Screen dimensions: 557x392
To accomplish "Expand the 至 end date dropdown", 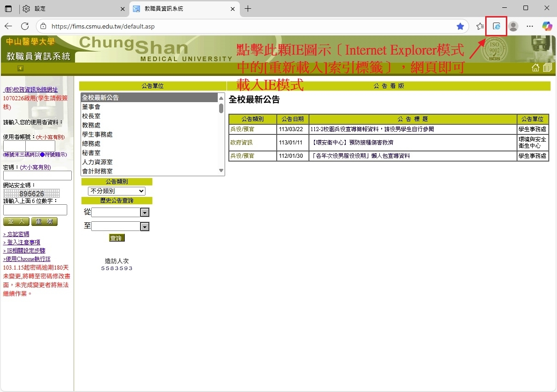I will (x=145, y=226).
